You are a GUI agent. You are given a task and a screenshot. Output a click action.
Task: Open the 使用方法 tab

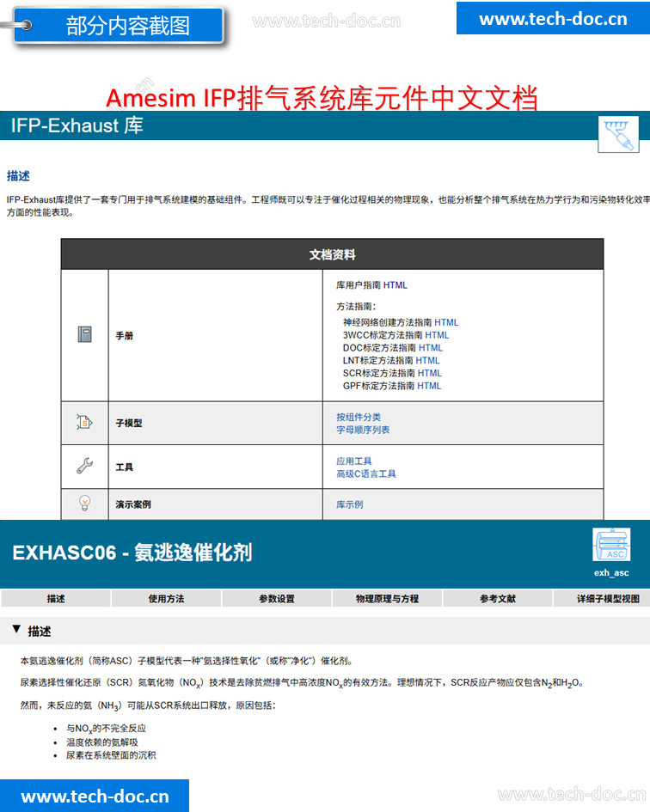(x=166, y=599)
